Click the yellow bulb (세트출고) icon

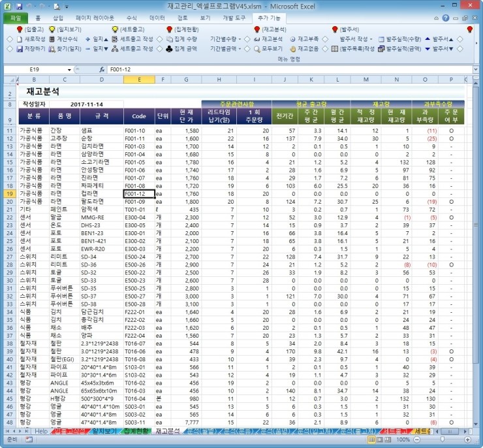[115, 29]
